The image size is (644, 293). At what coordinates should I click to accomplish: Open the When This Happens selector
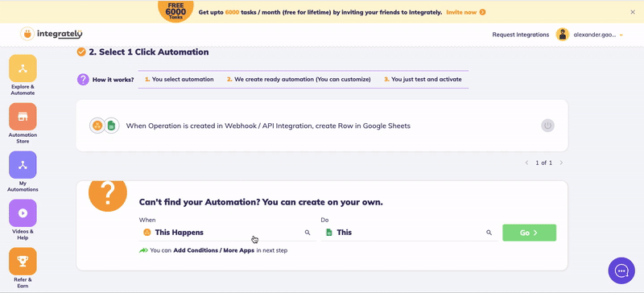click(228, 233)
